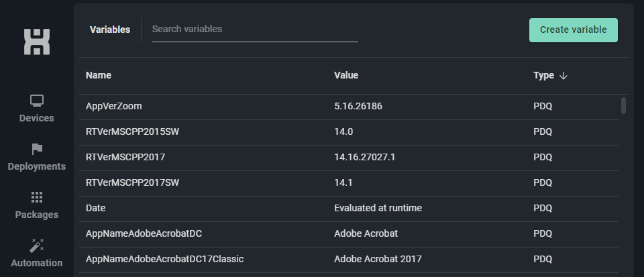The height and width of the screenshot is (277, 644).
Task: Select the Devices sidebar label
Action: (37, 118)
